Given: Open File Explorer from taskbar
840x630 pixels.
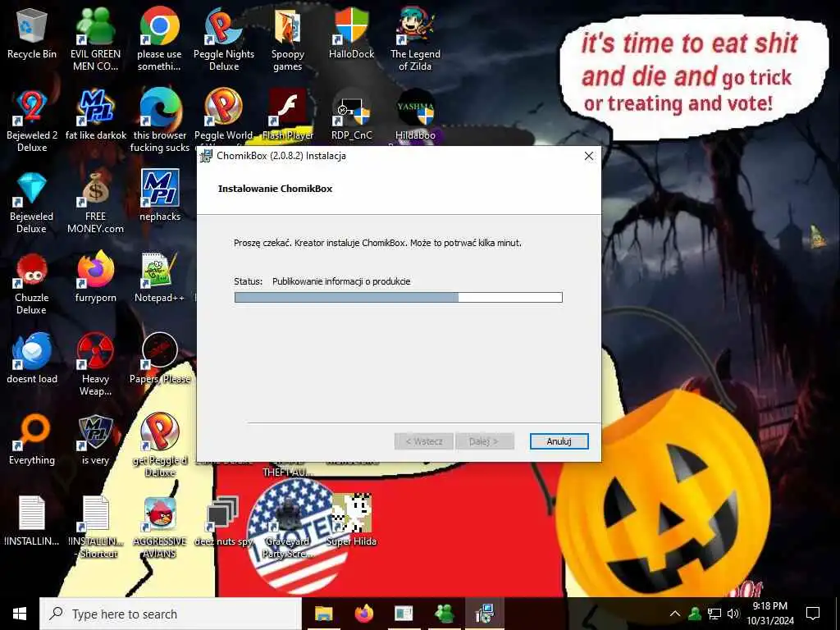Looking at the screenshot, I should coord(323,614).
